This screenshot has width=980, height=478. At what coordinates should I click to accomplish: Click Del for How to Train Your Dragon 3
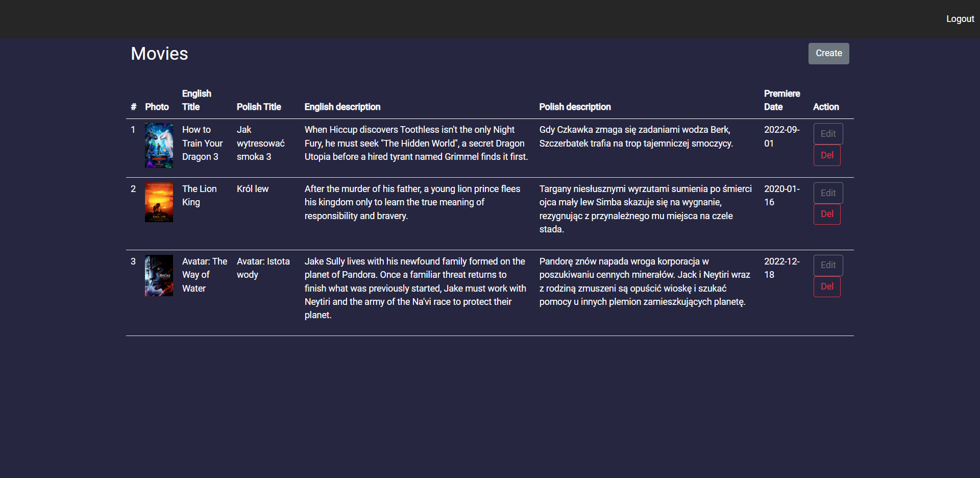pos(826,155)
